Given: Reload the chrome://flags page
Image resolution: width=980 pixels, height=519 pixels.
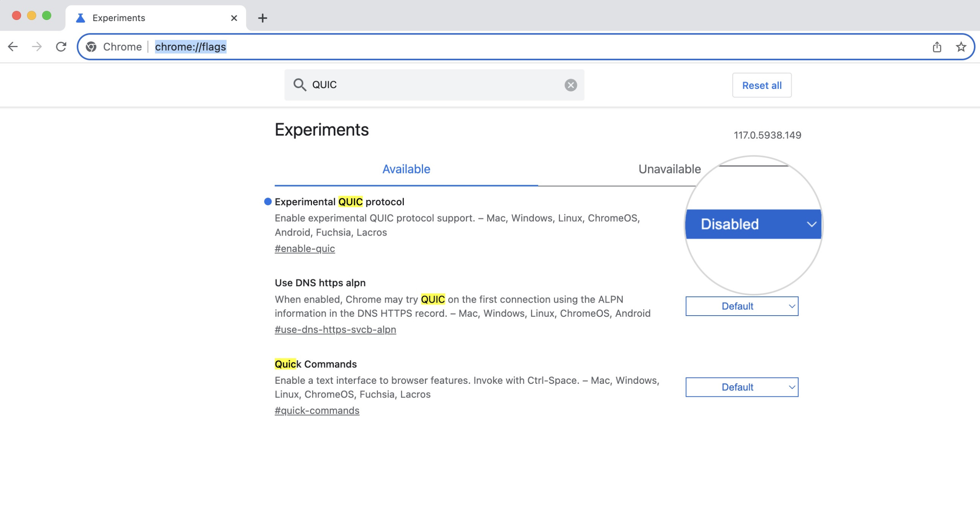Looking at the screenshot, I should (61, 47).
